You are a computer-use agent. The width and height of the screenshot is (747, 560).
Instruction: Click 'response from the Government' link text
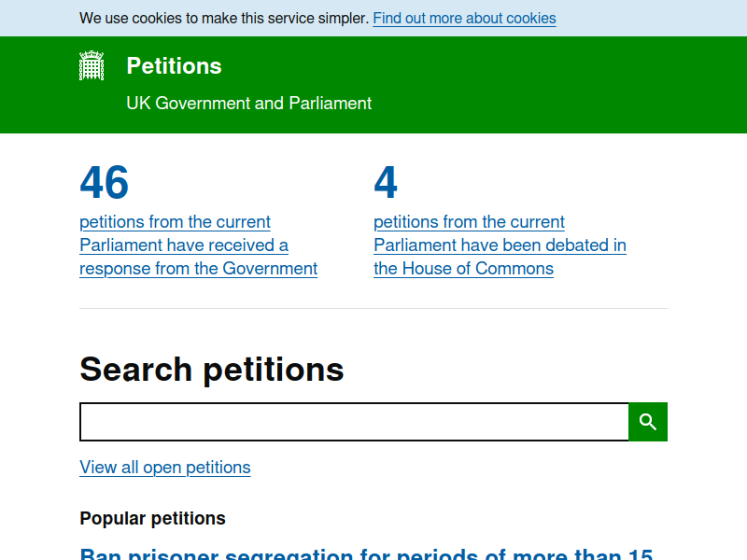(198, 269)
